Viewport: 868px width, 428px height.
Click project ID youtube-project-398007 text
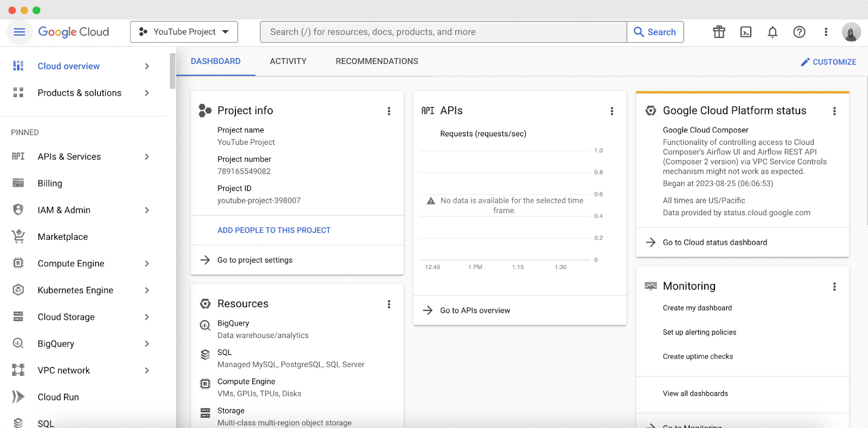pos(259,201)
